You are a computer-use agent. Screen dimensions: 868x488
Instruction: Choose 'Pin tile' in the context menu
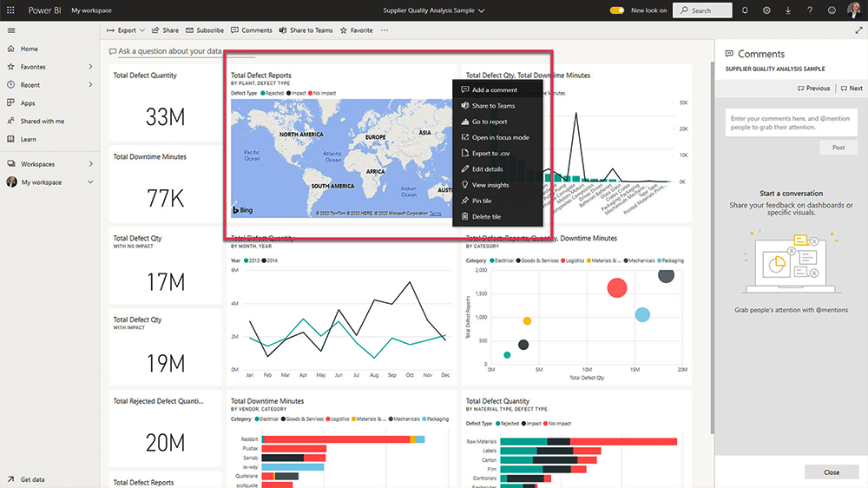point(482,201)
